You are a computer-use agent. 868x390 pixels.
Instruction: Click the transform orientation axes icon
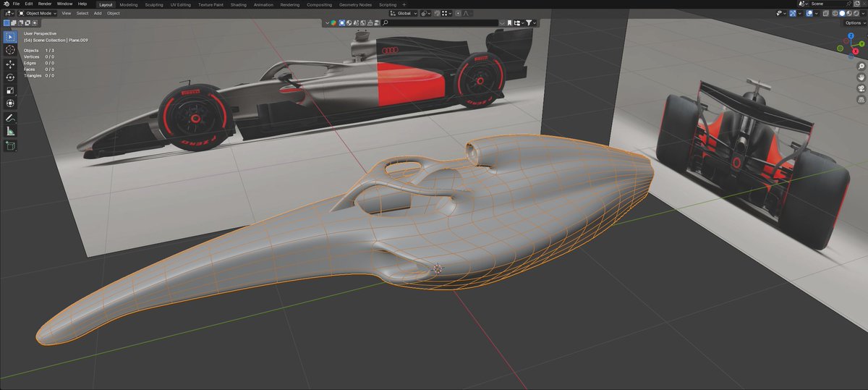393,13
